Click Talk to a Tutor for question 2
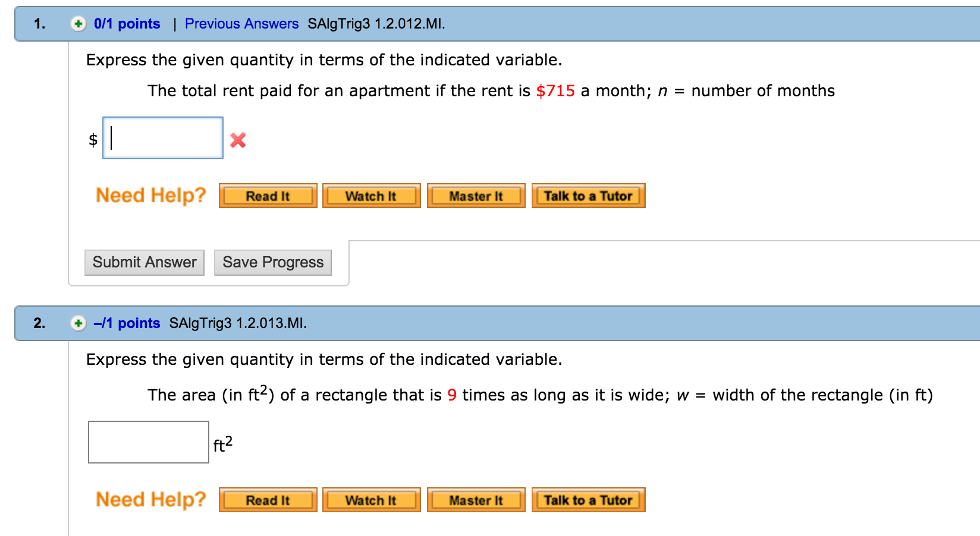The height and width of the screenshot is (536, 980). click(x=588, y=500)
